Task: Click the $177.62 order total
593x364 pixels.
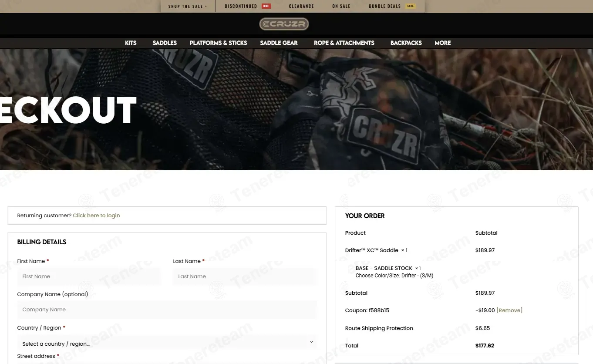Action: (x=485, y=346)
